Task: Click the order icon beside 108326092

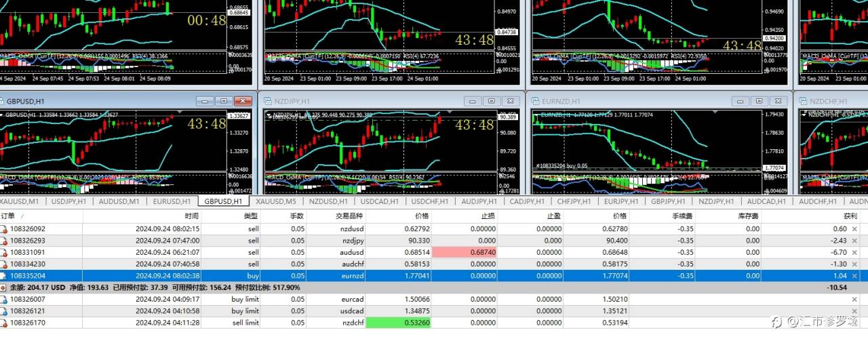Action: click(x=4, y=229)
